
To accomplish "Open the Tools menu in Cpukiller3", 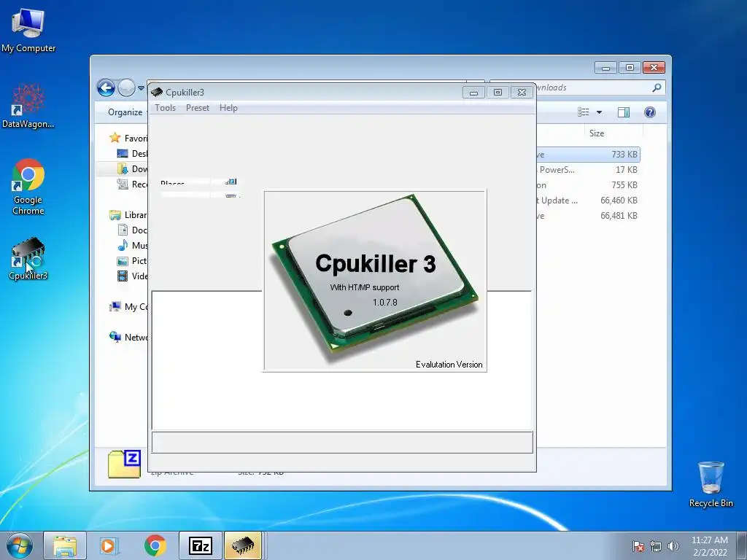I will point(166,108).
